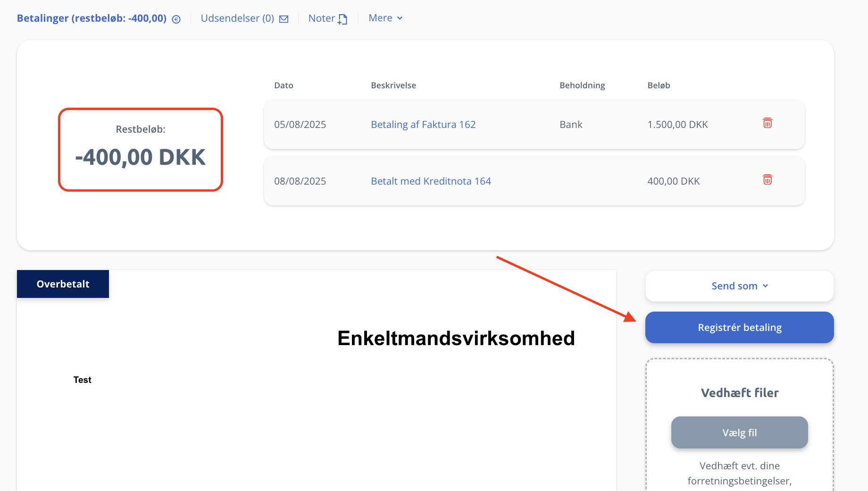
Task: Delete the Kreditnota 164 payment row
Action: (x=768, y=180)
